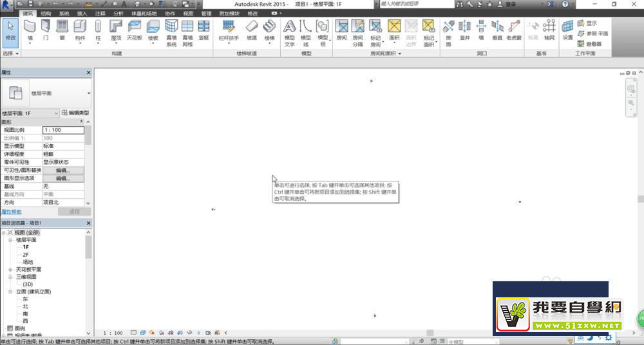
Task: Select the 模型线 model line tool
Action: (x=305, y=33)
